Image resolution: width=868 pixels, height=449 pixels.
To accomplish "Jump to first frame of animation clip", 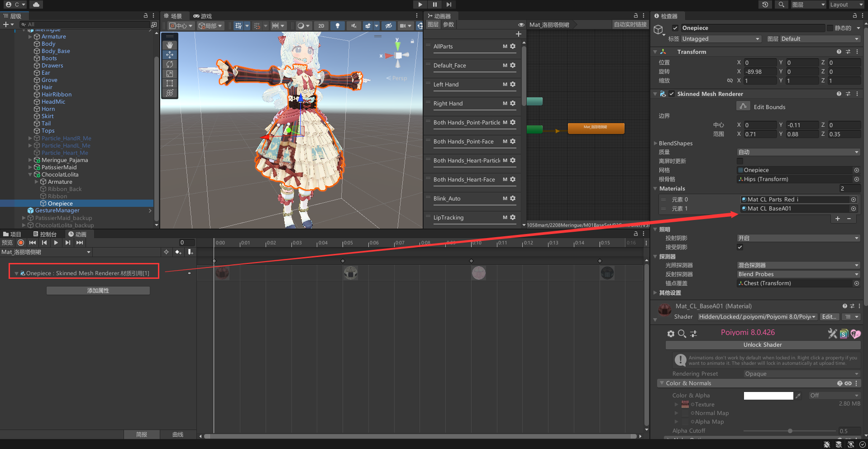I will pos(33,243).
